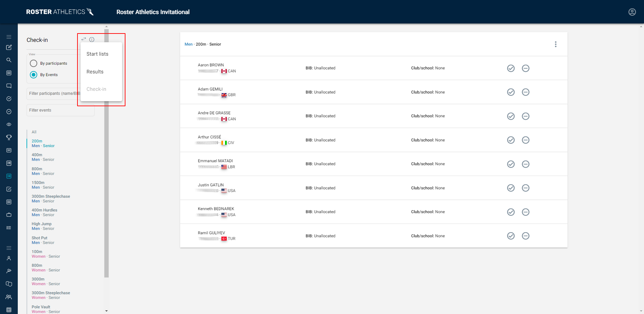Open the single person icon in sidebar

9,258
